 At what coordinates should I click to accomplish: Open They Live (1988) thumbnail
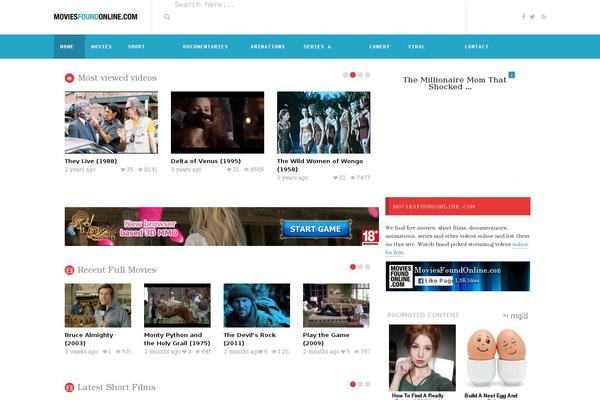point(111,122)
